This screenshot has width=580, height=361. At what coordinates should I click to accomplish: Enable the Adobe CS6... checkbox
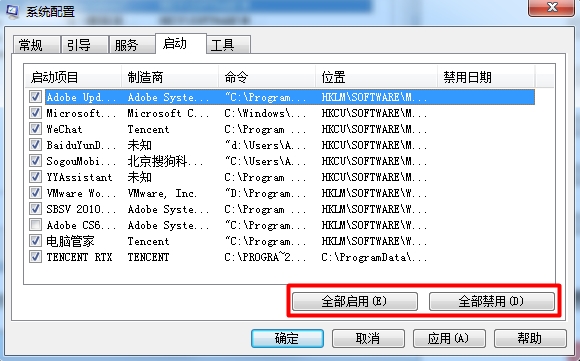coord(35,225)
